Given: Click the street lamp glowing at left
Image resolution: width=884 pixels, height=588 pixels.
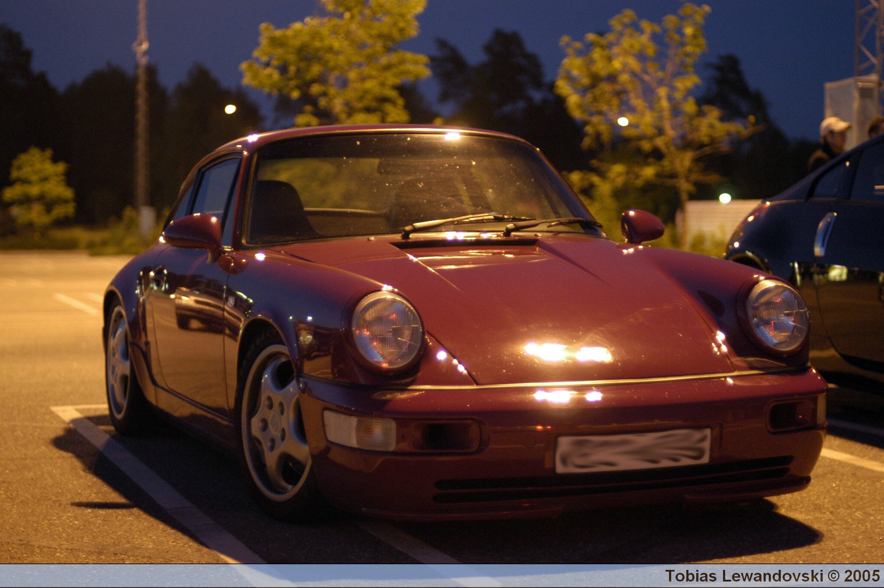Looking at the screenshot, I should pyautogui.click(x=230, y=109).
